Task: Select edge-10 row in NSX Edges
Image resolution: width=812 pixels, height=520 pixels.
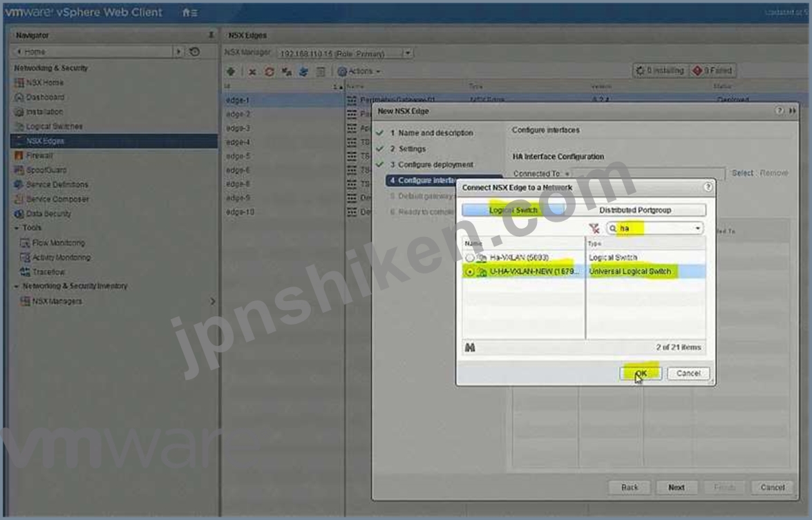Action: (x=282, y=211)
